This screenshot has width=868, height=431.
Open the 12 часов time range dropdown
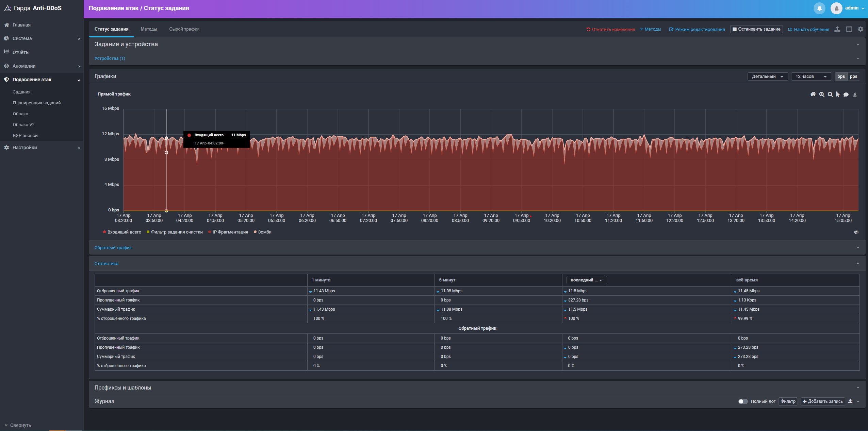click(811, 76)
